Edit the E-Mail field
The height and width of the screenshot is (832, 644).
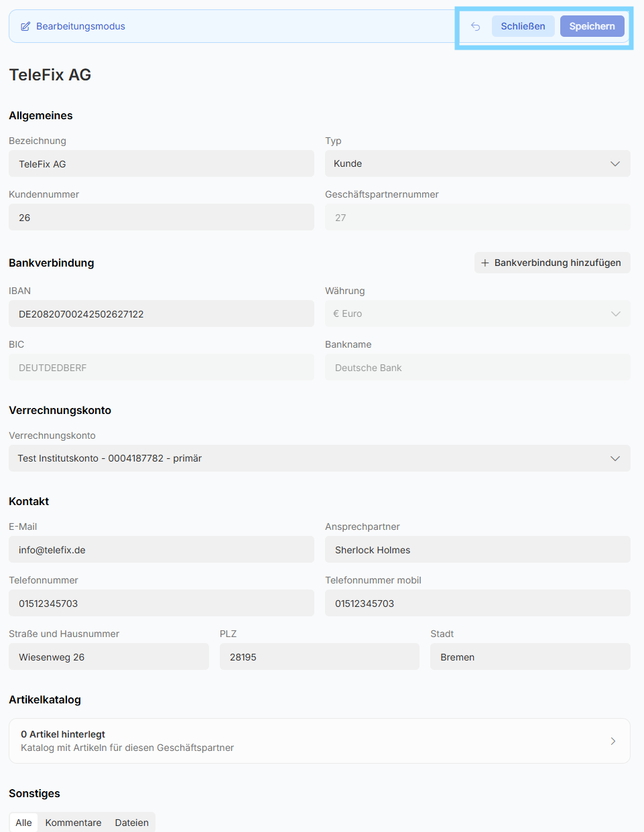click(161, 550)
